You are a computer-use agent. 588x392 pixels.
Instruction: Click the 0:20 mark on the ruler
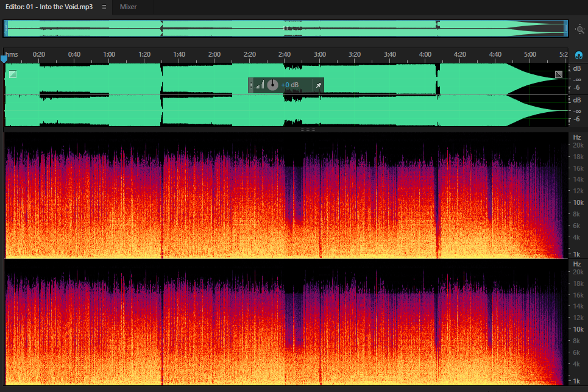(38, 54)
